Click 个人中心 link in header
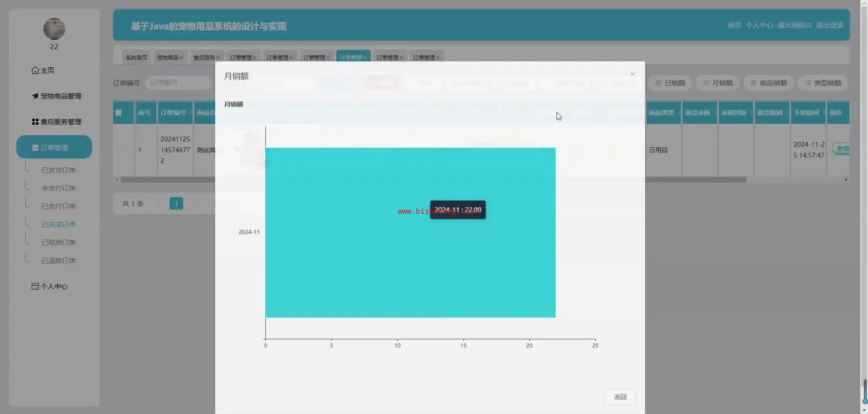The height and width of the screenshot is (414, 868). [759, 25]
